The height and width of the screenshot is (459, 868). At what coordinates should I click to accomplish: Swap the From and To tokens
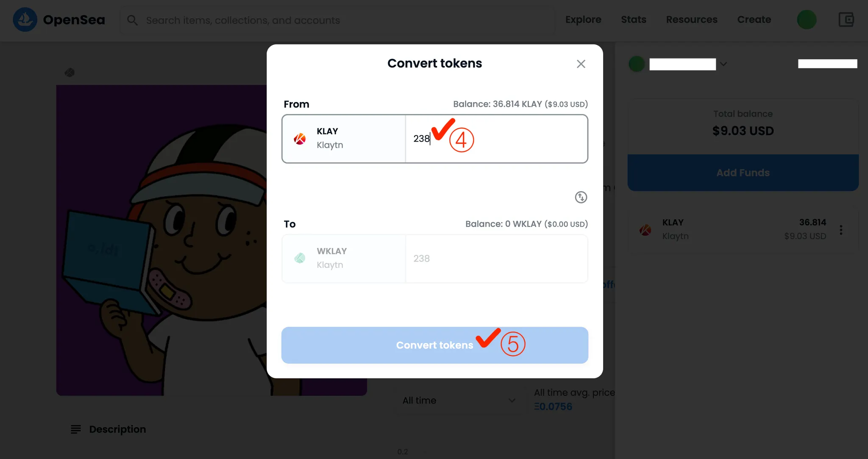coord(581,197)
